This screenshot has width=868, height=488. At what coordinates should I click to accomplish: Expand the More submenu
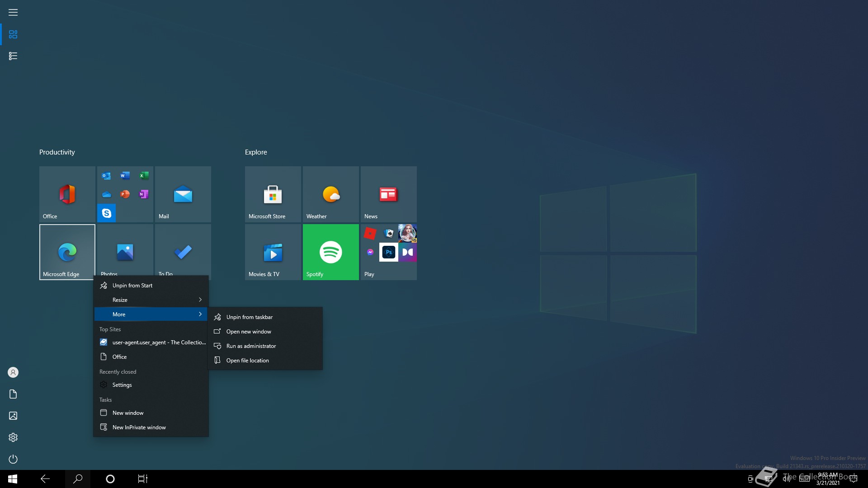point(151,314)
